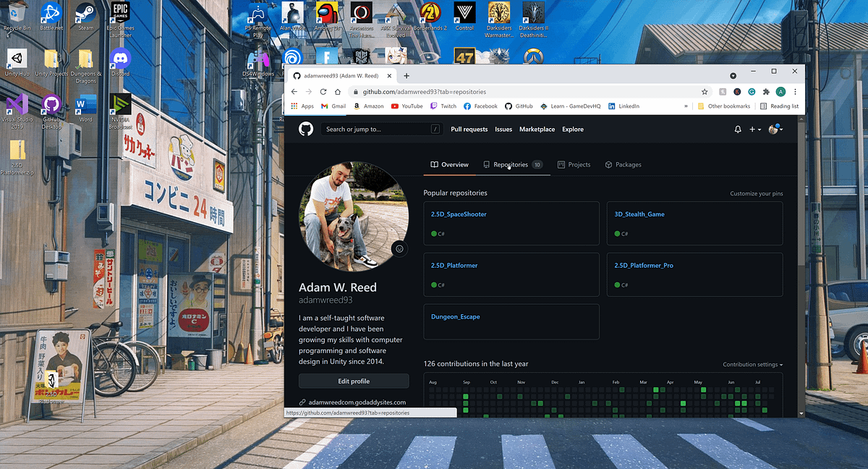Open Gmail from the bookmarks bar
The image size is (868, 469).
tap(333, 106)
